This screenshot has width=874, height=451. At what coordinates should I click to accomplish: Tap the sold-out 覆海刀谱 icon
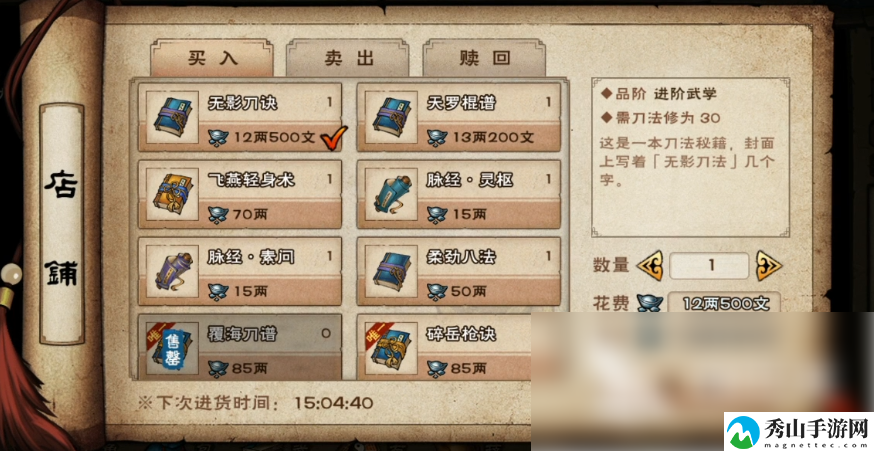pyautogui.click(x=172, y=348)
